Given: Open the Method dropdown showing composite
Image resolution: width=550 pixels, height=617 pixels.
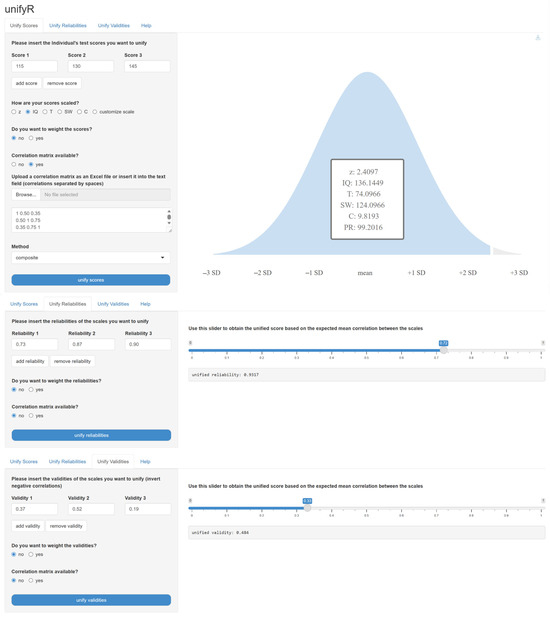Looking at the screenshot, I should (91, 258).
